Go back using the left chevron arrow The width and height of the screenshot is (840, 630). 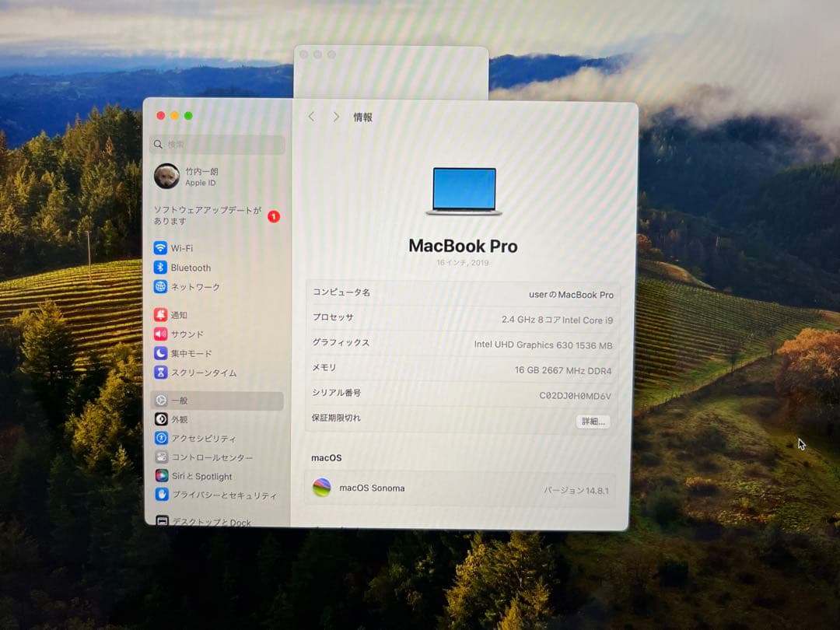click(311, 116)
